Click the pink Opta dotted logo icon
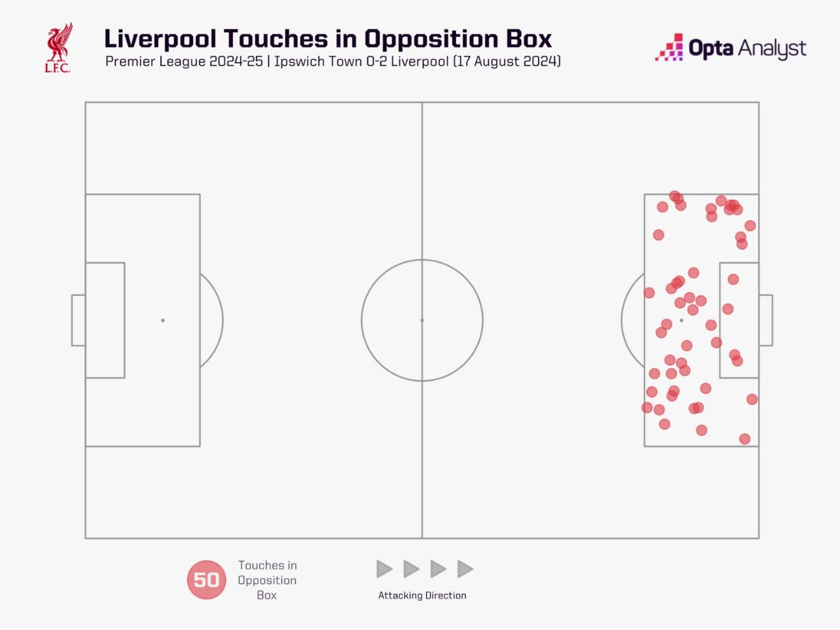840x630 pixels. point(669,48)
